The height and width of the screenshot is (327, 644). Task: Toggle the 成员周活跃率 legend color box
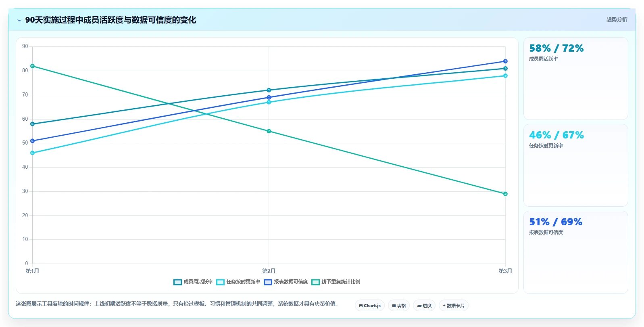[x=177, y=282]
